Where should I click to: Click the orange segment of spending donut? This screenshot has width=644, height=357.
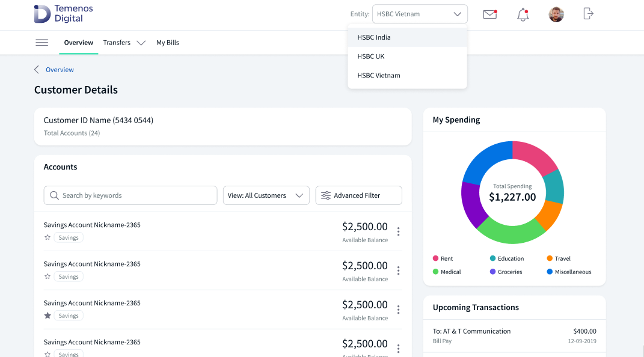(550, 215)
